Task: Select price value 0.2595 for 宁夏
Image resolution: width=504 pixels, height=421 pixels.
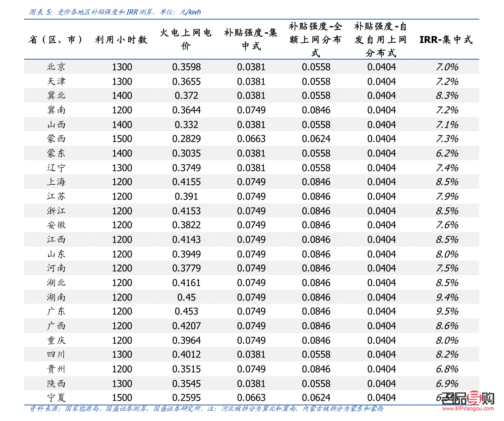Action: coord(187,398)
